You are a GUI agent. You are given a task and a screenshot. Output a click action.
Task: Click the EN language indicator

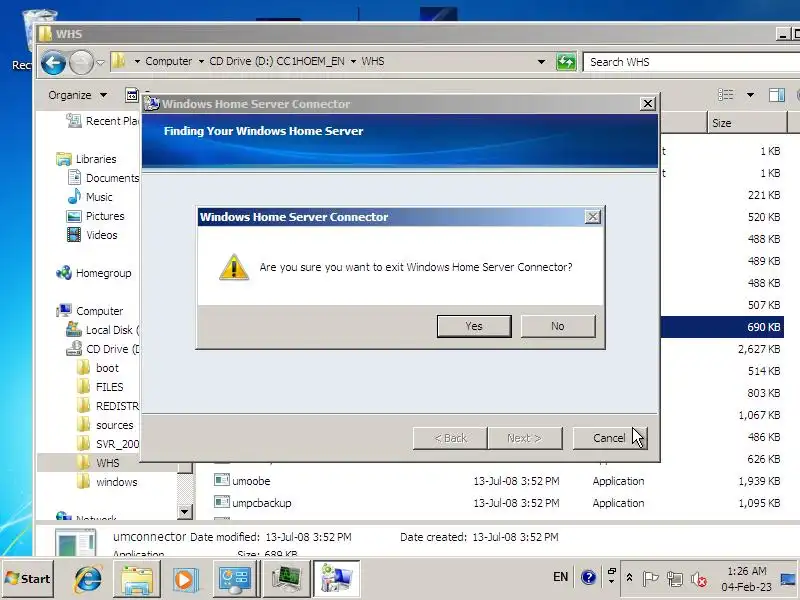point(561,577)
